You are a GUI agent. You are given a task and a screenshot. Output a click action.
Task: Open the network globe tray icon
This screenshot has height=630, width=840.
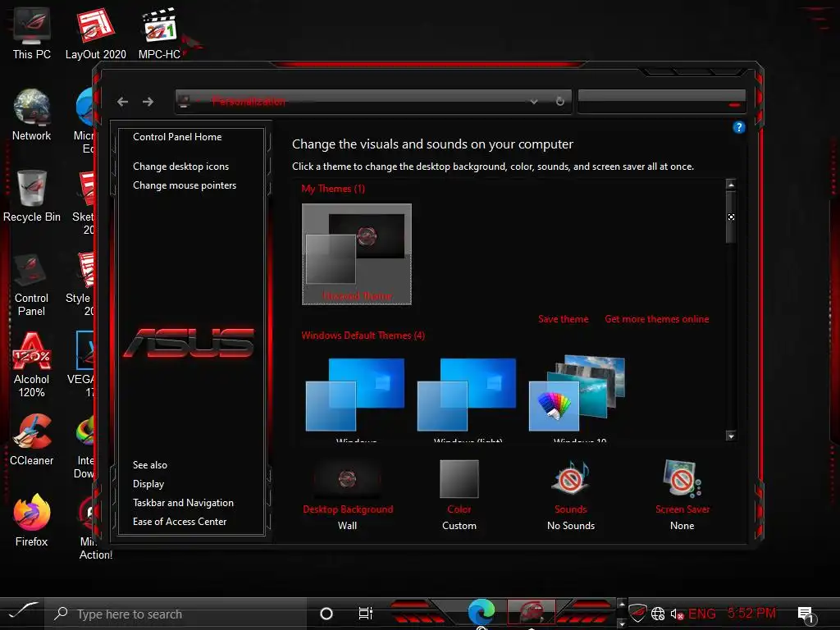point(658,614)
